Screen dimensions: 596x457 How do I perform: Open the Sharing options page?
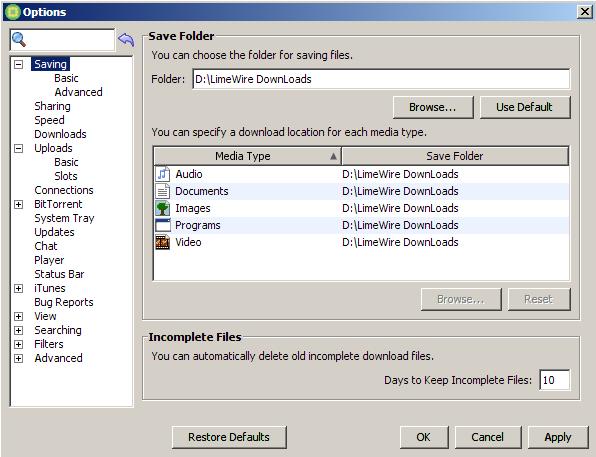52,106
